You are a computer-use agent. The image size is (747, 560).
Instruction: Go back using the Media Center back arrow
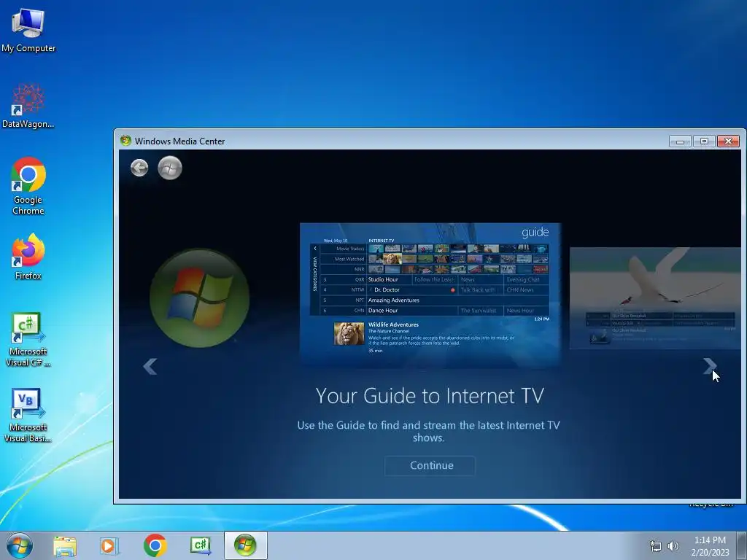[139, 168]
